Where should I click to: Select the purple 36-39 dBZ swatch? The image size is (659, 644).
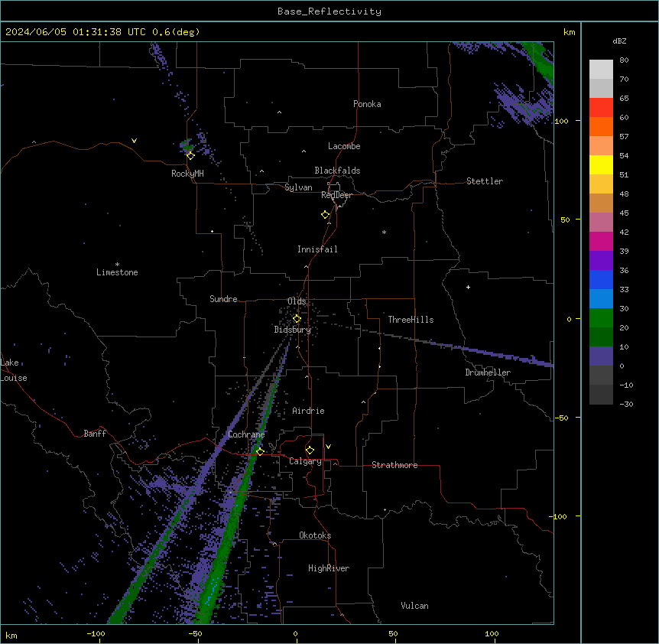(x=601, y=261)
